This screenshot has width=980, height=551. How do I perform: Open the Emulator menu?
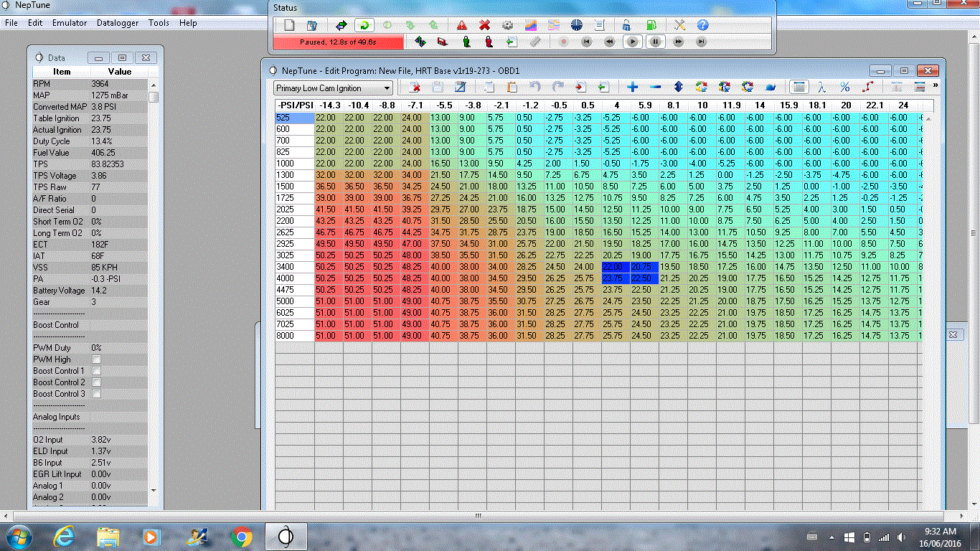(70, 23)
